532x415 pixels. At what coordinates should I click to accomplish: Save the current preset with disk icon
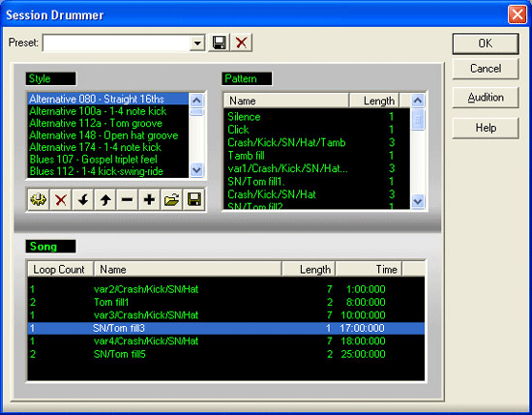pyautogui.click(x=219, y=43)
